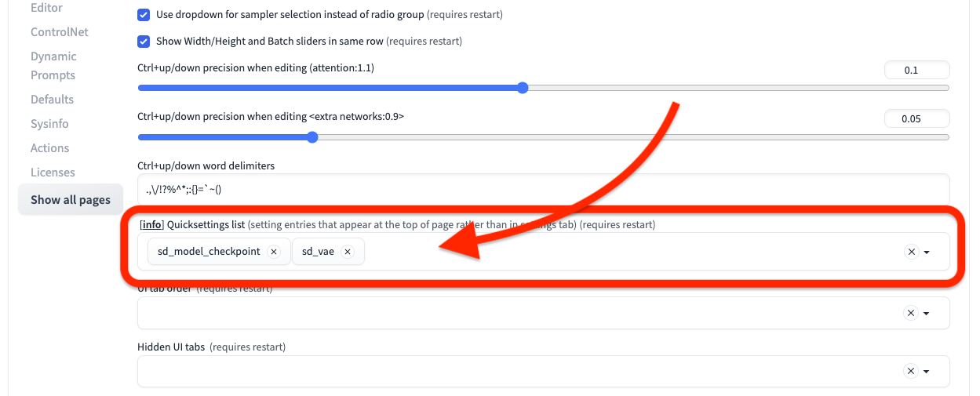Image resolution: width=980 pixels, height=396 pixels.
Task: Click Show all pages
Action: [71, 200]
